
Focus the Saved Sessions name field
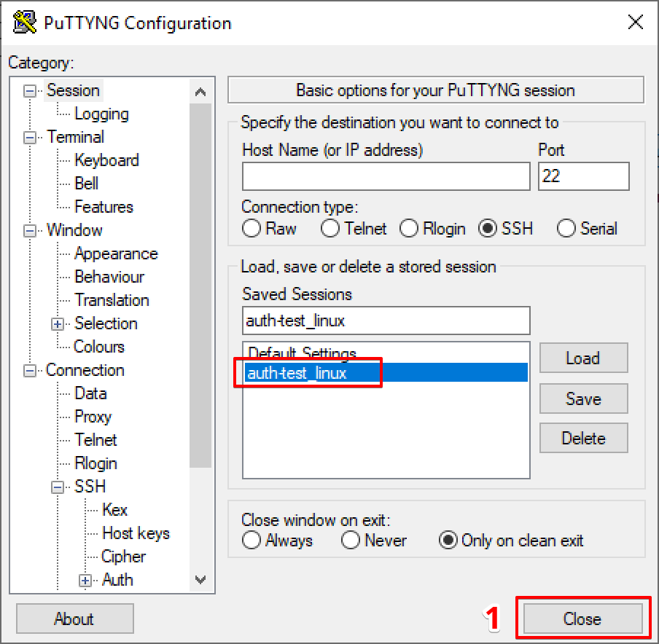point(386,321)
